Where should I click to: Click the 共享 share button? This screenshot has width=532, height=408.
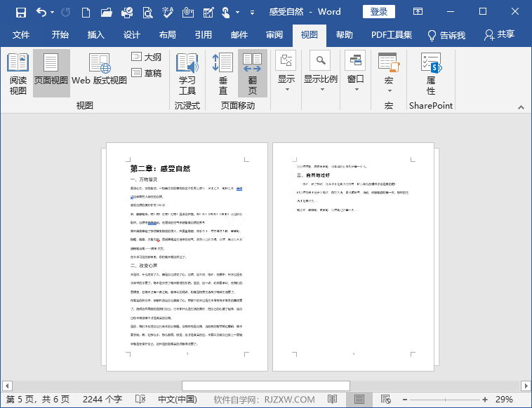pos(499,35)
